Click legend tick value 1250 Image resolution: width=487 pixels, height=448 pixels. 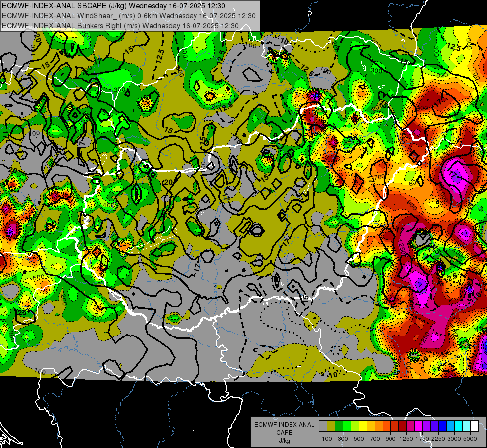click(406, 439)
